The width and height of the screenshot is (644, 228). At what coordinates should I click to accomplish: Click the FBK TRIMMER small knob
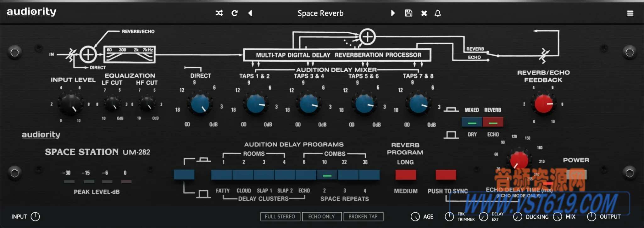(449, 217)
